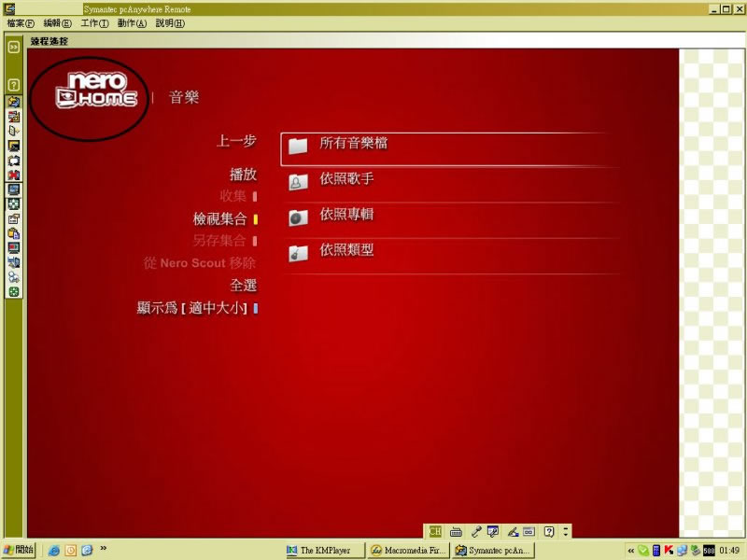Switch to Symantec pcAnywhere taskbar button
The image size is (747, 560).
[x=493, y=551]
